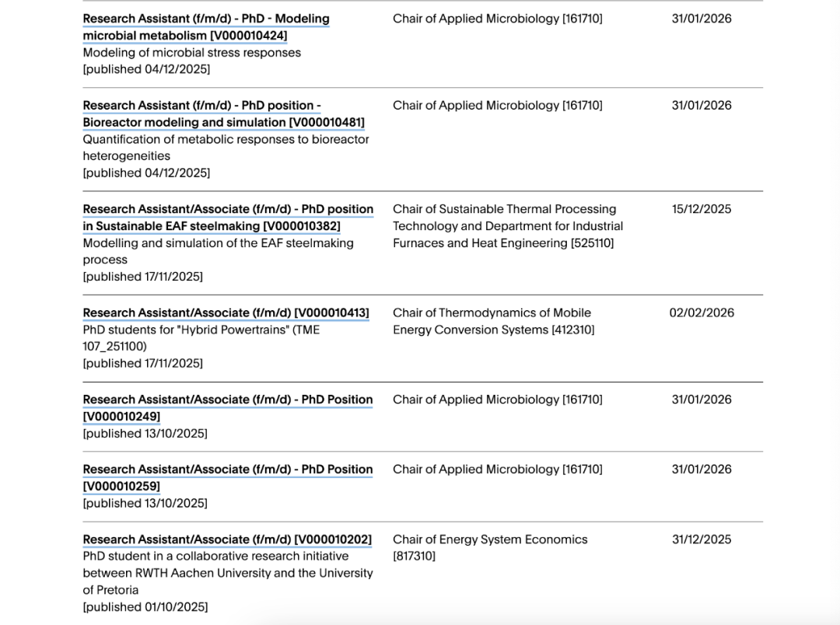Click the 31/12/2025 deadline date
The image size is (840, 625).
point(701,539)
